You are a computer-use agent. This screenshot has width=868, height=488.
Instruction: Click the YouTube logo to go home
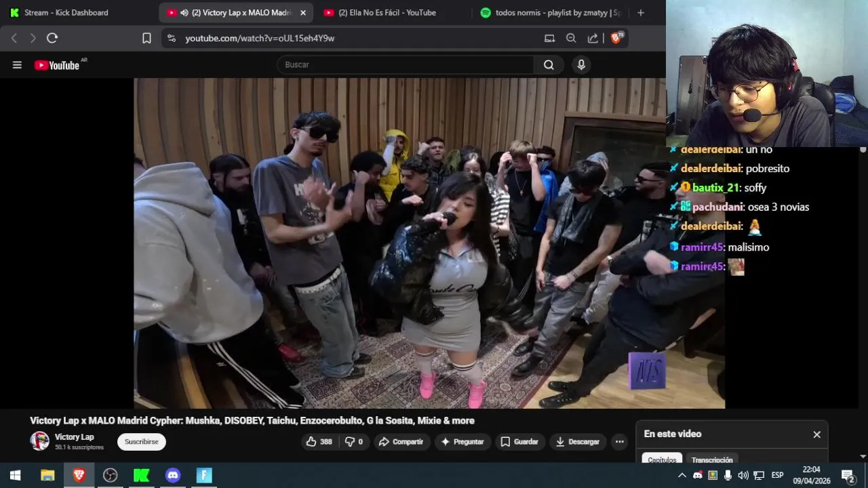[x=57, y=65]
